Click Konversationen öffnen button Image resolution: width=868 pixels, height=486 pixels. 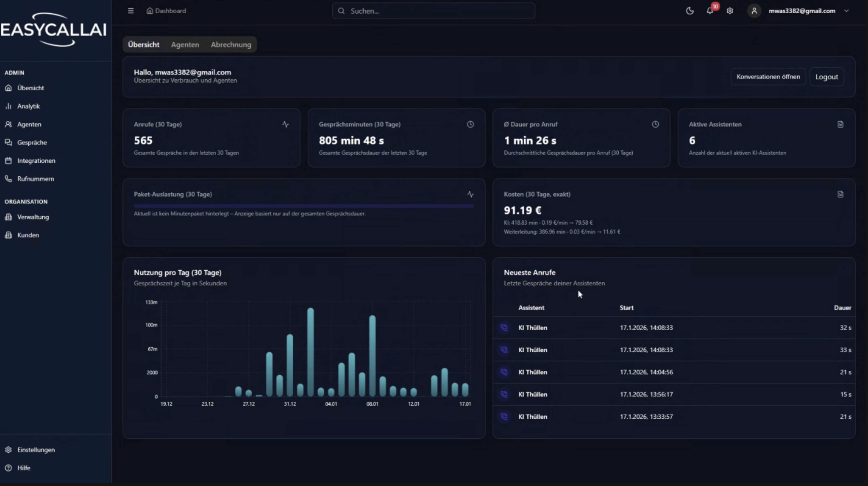(768, 77)
